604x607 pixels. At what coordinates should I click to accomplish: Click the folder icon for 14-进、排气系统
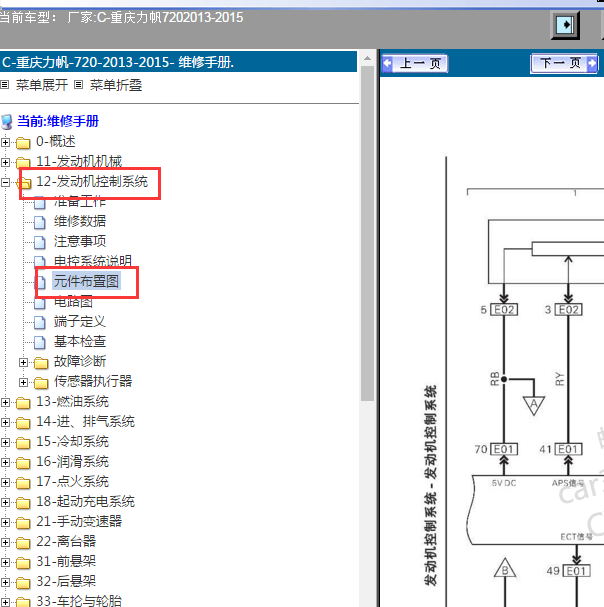click(23, 423)
